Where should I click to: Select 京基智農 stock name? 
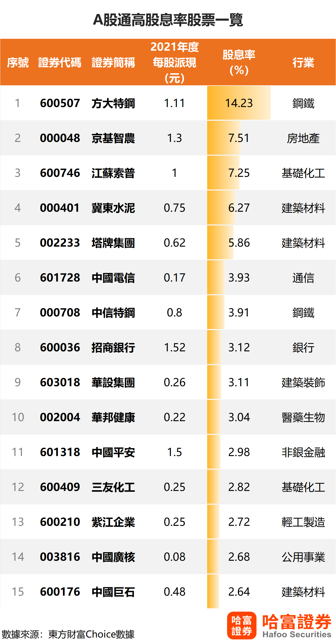tap(113, 138)
